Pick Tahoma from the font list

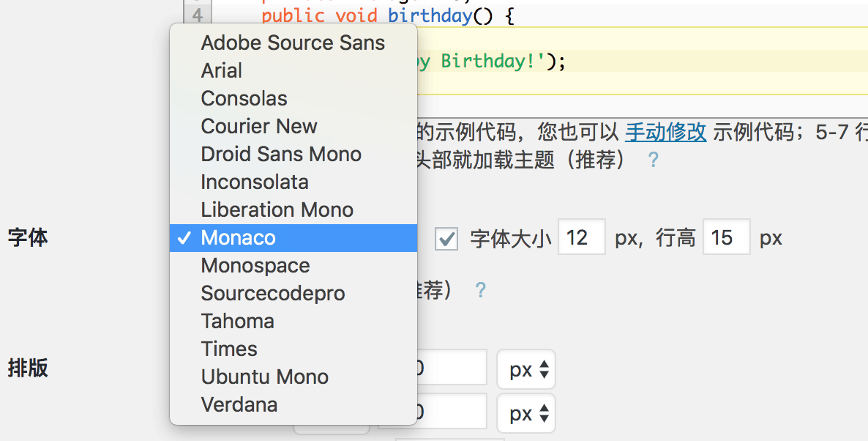293,321
